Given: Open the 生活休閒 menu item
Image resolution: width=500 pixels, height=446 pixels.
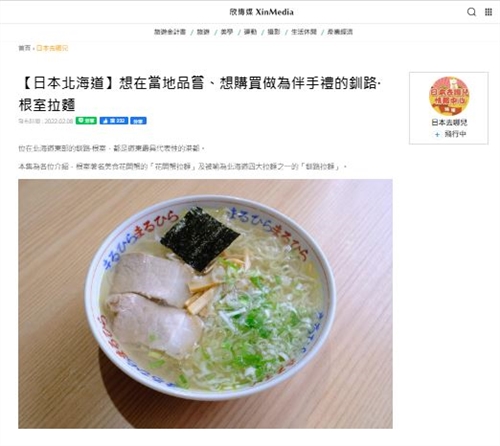Looking at the screenshot, I should pyautogui.click(x=304, y=32).
